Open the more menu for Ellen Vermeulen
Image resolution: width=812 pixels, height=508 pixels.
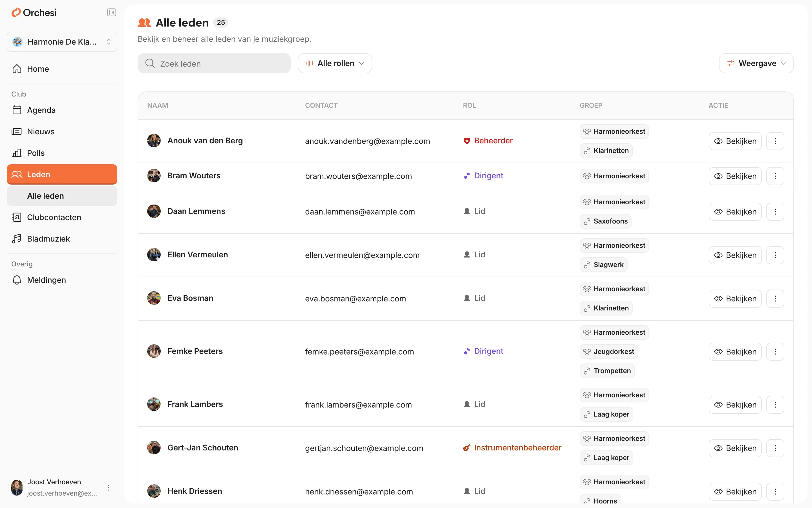point(775,255)
